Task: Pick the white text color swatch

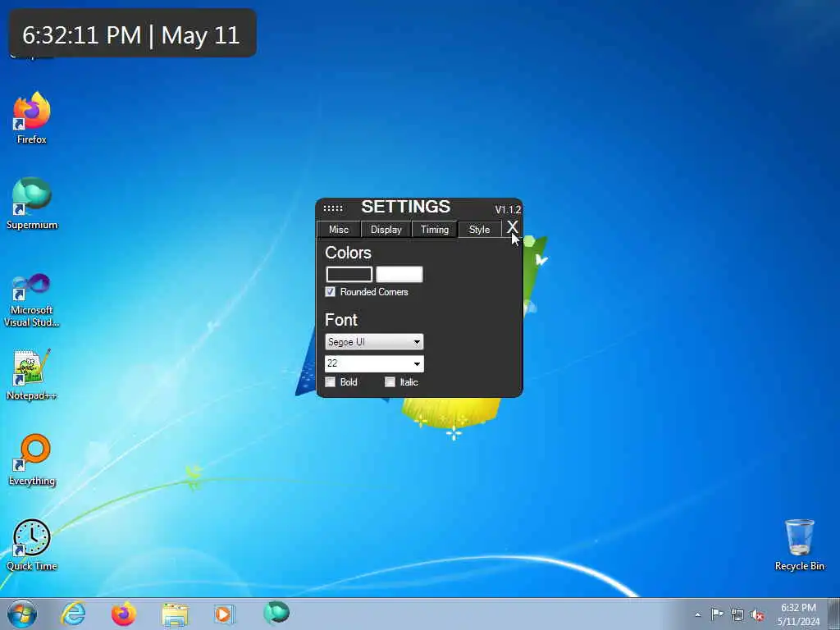Action: 399,274
